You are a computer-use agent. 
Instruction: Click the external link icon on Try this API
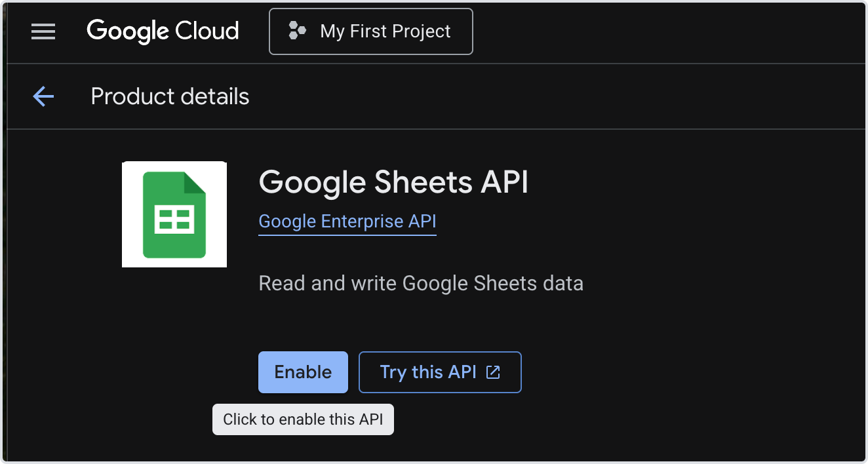(493, 372)
